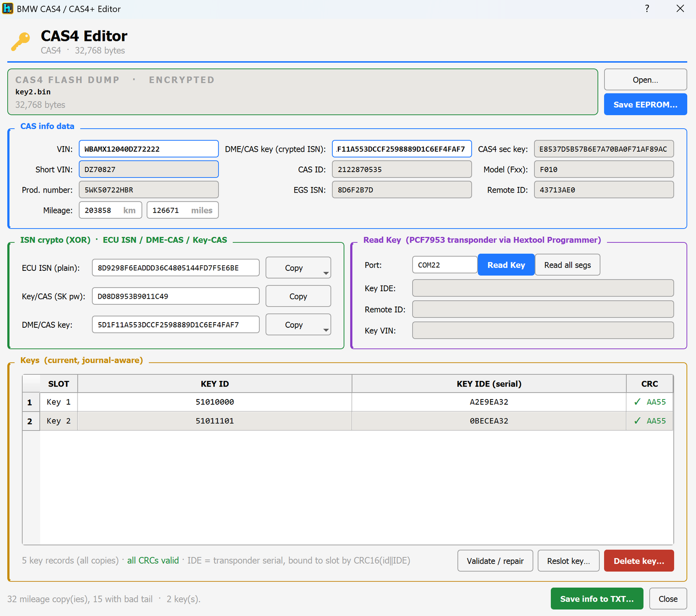The height and width of the screenshot is (616, 696).
Task: Select the Key 2 slot cell
Action: (59, 421)
